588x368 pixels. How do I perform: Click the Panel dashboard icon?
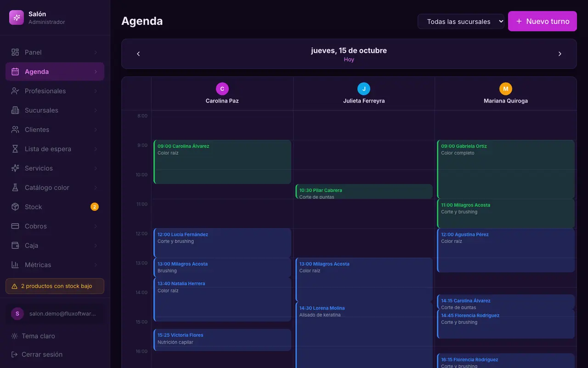(x=15, y=52)
